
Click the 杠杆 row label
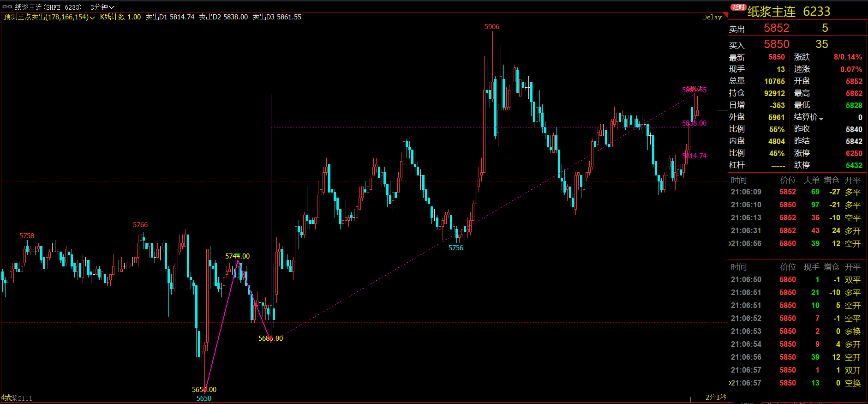click(737, 165)
